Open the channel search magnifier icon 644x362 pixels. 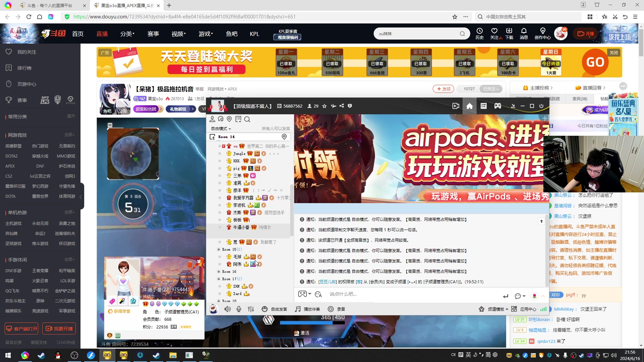click(247, 119)
